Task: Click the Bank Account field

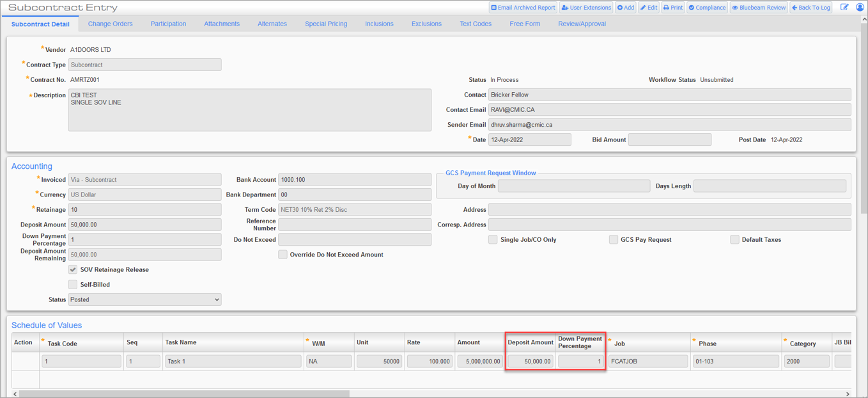Action: click(x=355, y=180)
